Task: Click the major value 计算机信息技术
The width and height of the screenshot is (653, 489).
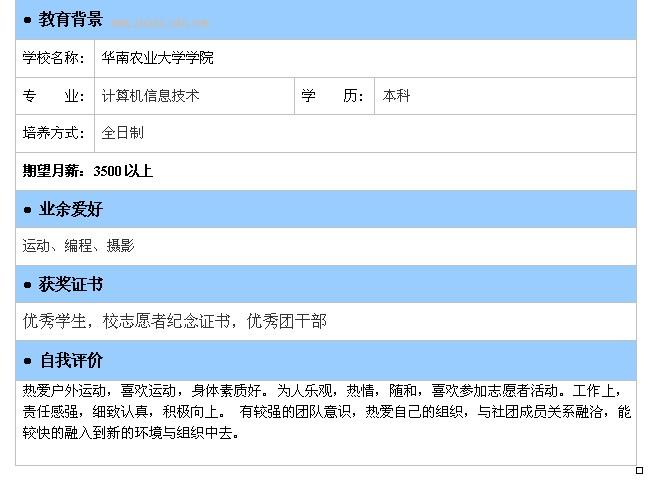Action: (150, 96)
